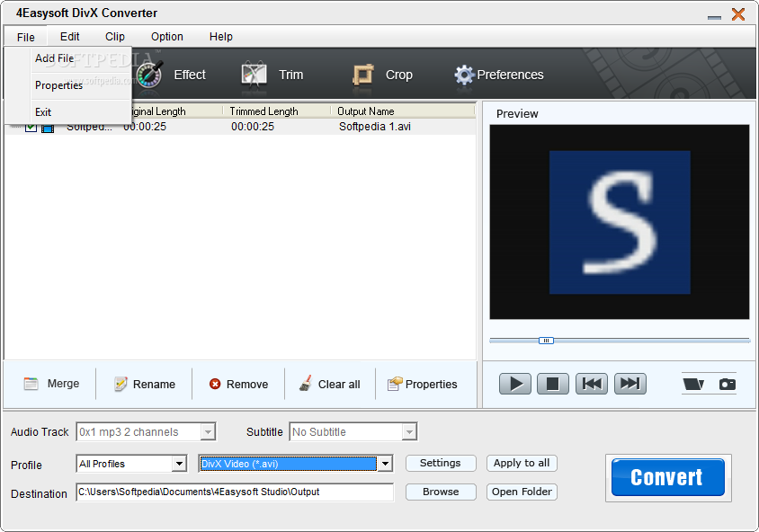Take a snapshot with the camera icon

click(x=727, y=384)
